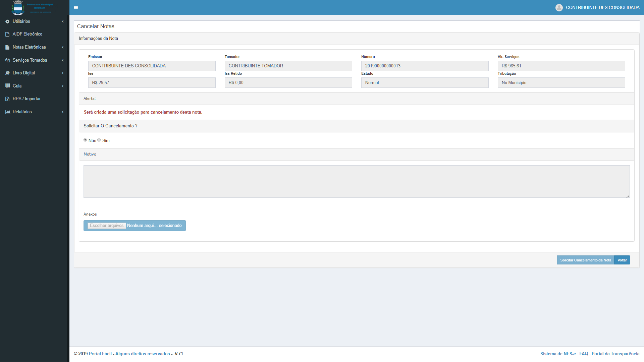Viewport: 644px width, 362px height.
Task: Expand the Utilitários submenu chevron
Action: click(63, 21)
